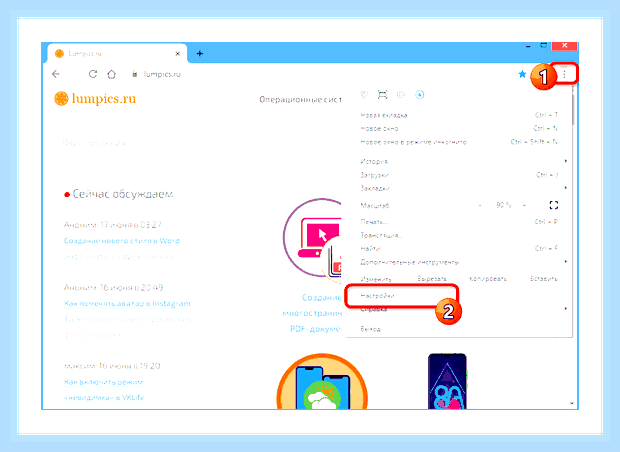Select Найти in the menu

(459, 248)
